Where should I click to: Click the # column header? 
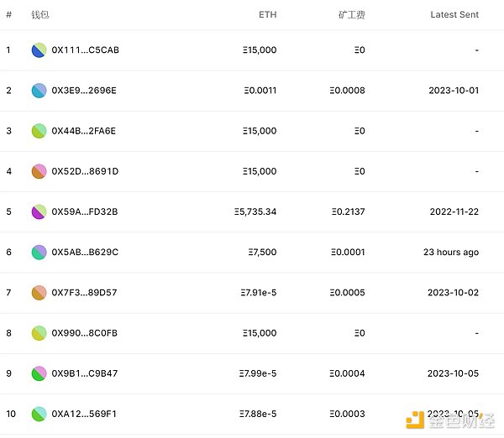point(8,15)
